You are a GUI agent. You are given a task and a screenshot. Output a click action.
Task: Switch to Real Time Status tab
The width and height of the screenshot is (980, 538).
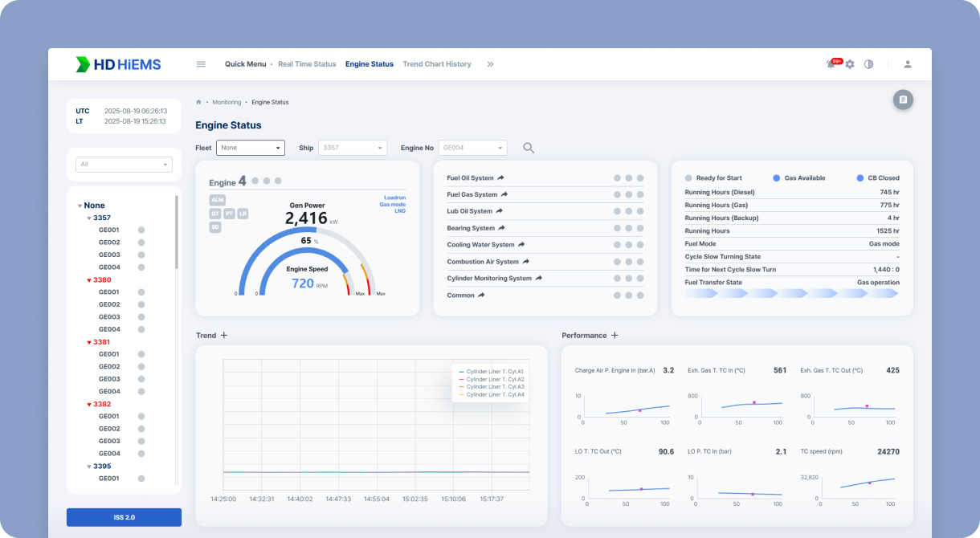[x=307, y=64]
